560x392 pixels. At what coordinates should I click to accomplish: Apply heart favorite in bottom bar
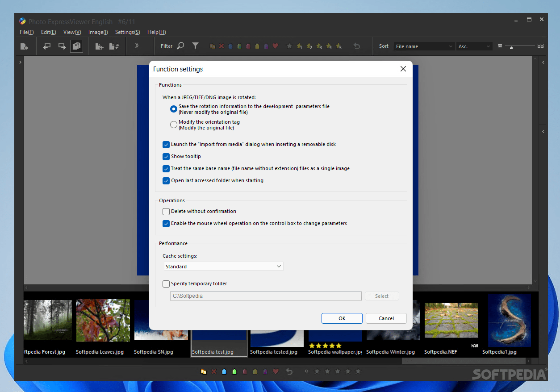point(276,371)
